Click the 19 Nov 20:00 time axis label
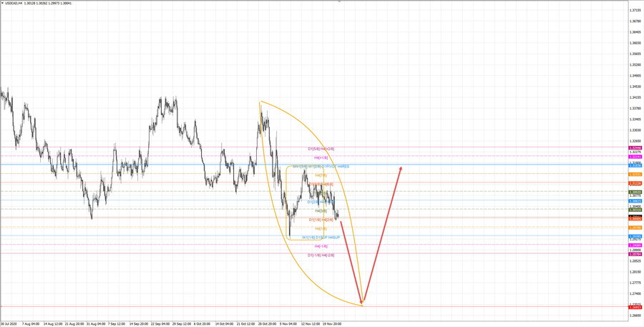Image resolution: width=644 pixels, height=327 pixels. (x=331, y=323)
